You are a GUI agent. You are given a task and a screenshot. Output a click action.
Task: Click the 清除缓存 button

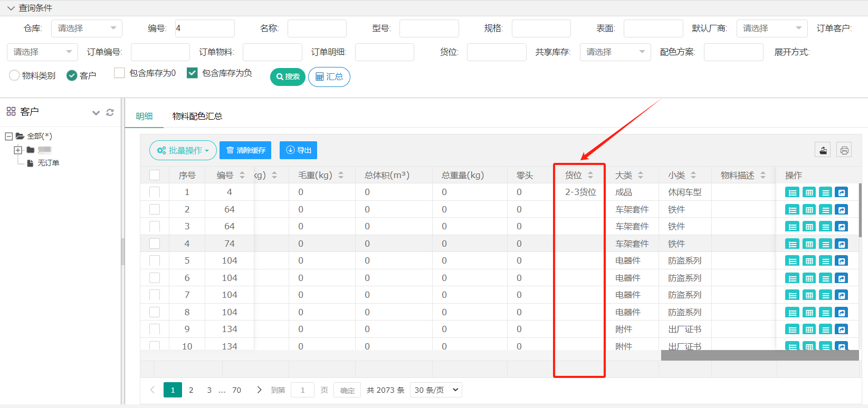[245, 150]
